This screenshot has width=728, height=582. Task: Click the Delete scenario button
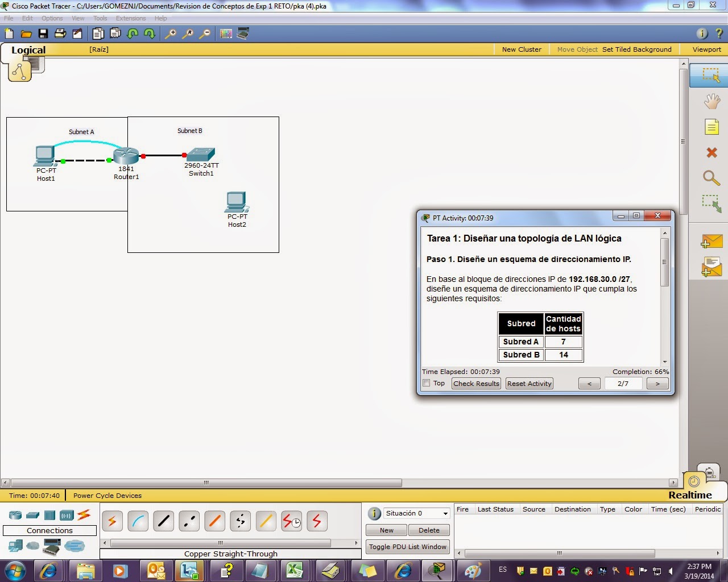coord(429,530)
